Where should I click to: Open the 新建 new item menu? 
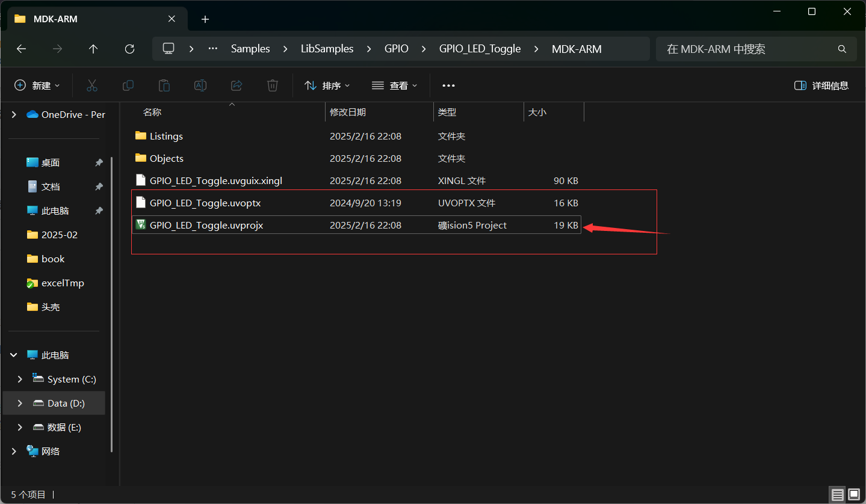tap(37, 85)
